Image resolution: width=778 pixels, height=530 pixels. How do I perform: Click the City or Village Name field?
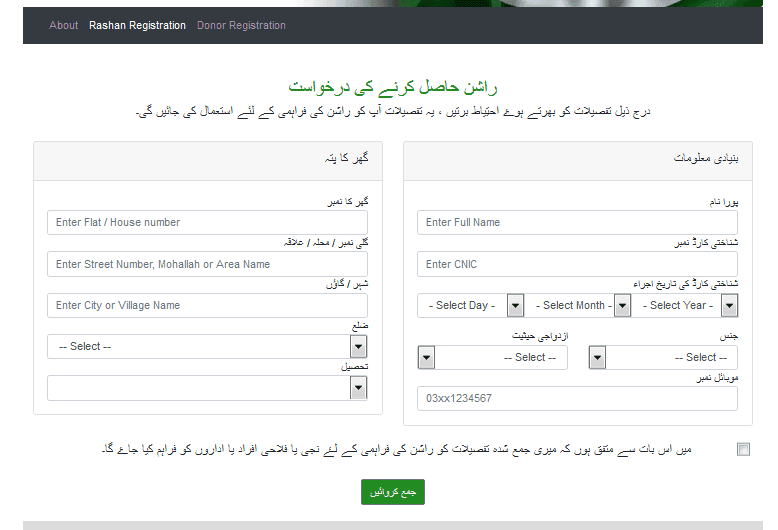point(207,305)
